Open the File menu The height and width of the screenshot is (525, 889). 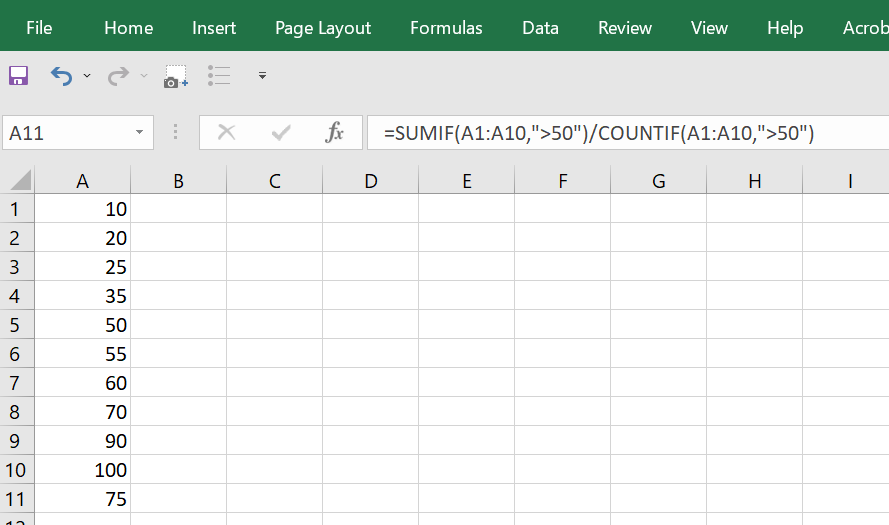click(x=39, y=28)
